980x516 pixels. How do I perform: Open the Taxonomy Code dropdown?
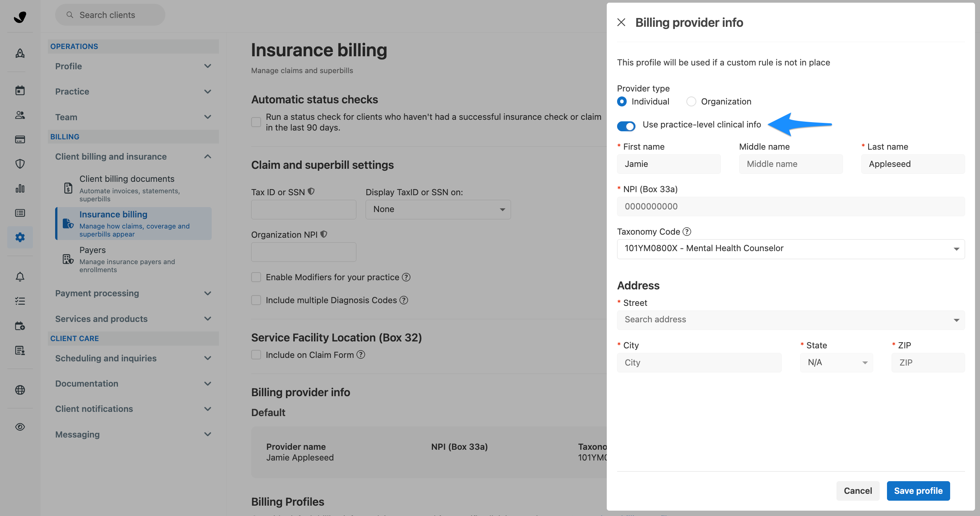[x=791, y=249]
